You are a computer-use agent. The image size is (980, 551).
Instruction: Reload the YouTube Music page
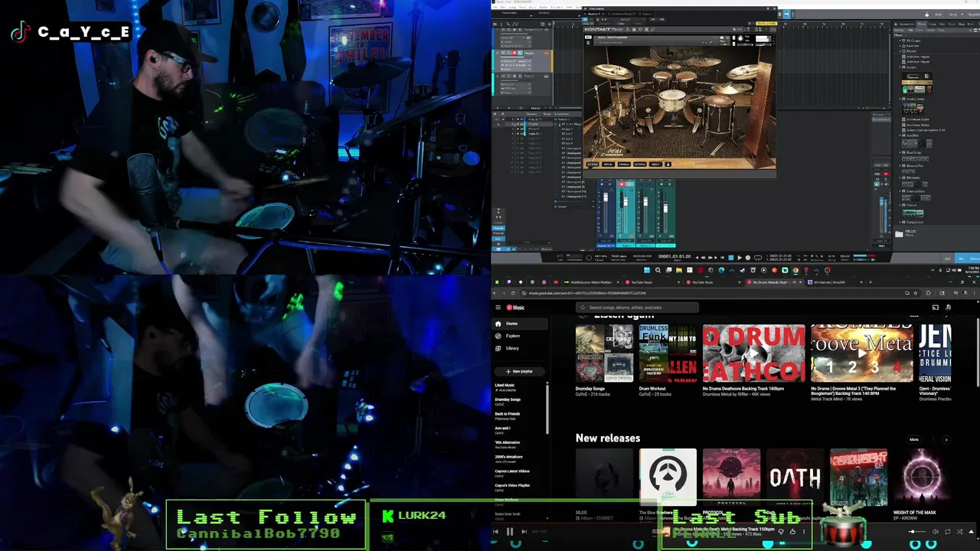[x=513, y=293]
